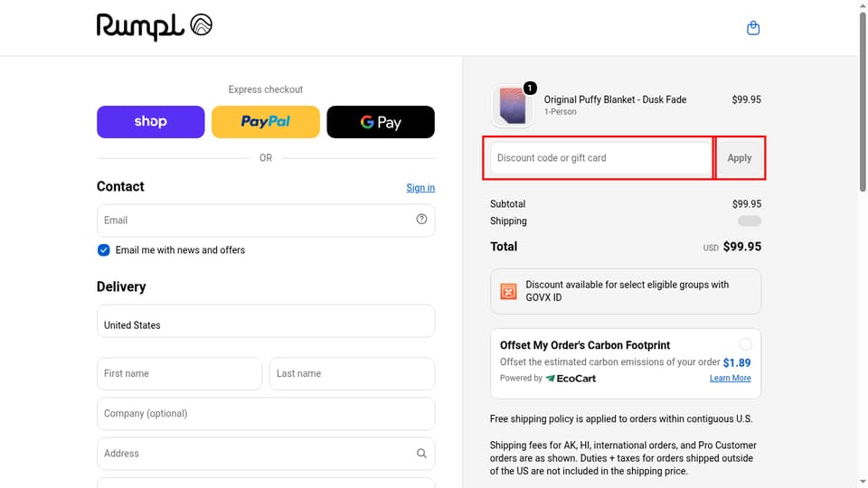Click the GOVX ID badge icon
Viewport: 868px width, 488px height.
coord(508,291)
